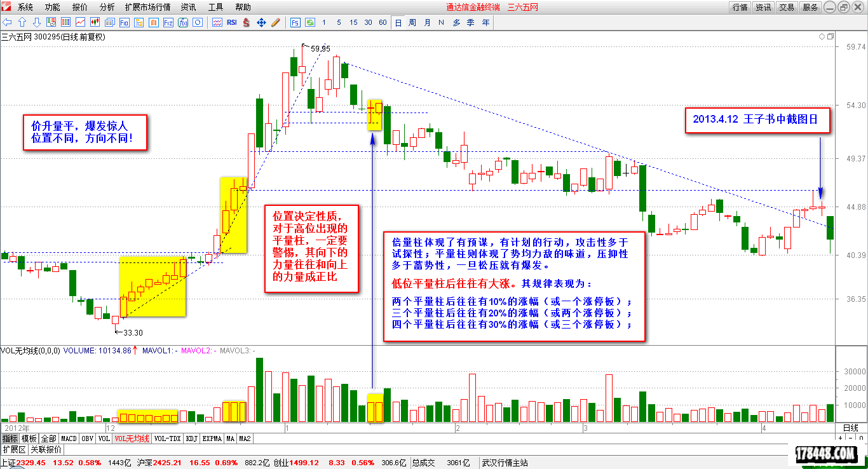Open the 工具 menu
Viewport: 868px width, 469px height.
tap(215, 7)
